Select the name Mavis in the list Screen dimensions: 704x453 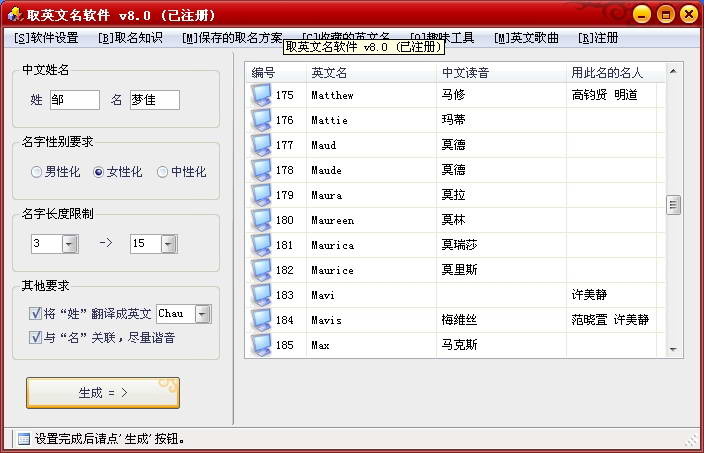(326, 321)
